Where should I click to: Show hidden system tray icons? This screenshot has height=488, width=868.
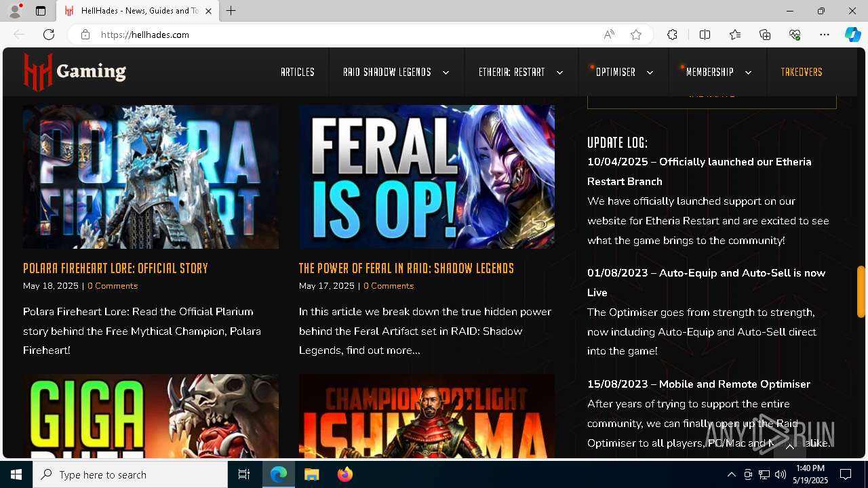[731, 474]
